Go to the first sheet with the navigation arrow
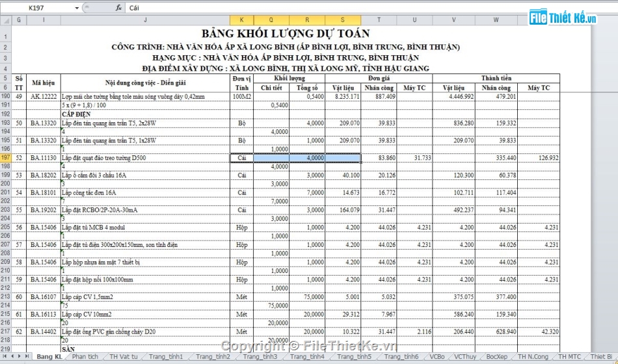This screenshot has width=618, height=364. point(5,356)
